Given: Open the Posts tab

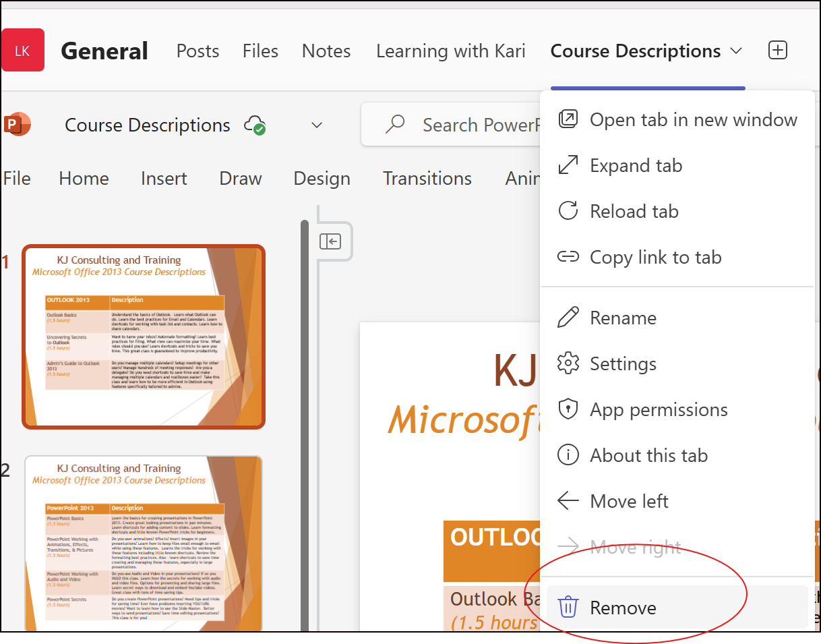Looking at the screenshot, I should 197,51.
